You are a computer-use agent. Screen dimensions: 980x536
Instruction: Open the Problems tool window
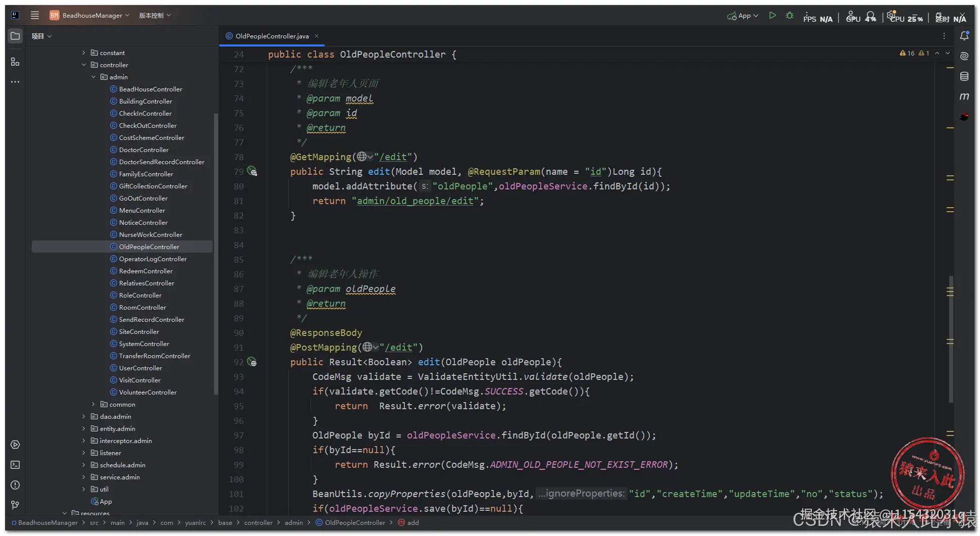pyautogui.click(x=15, y=485)
